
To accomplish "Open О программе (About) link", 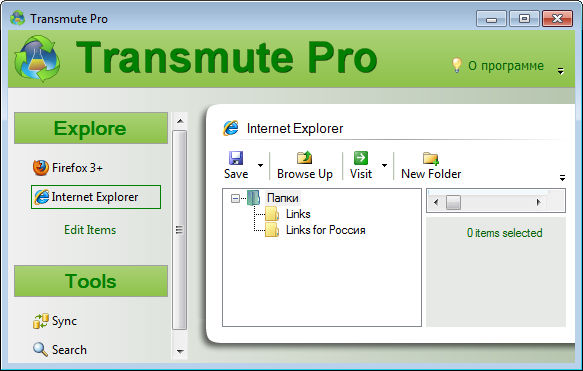I will [x=506, y=66].
